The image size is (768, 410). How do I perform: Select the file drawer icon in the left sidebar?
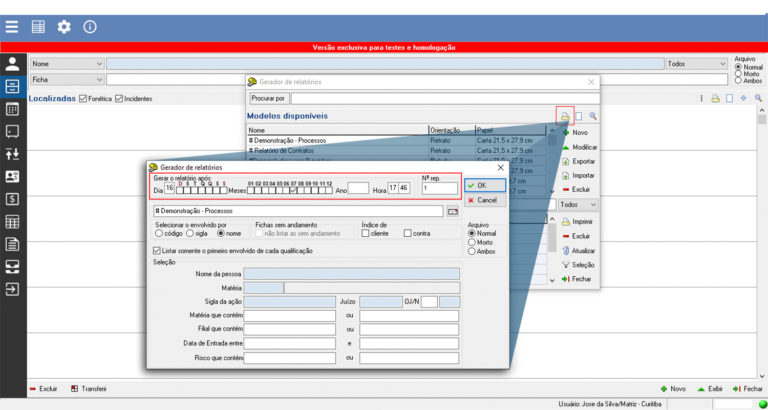pos(12,87)
